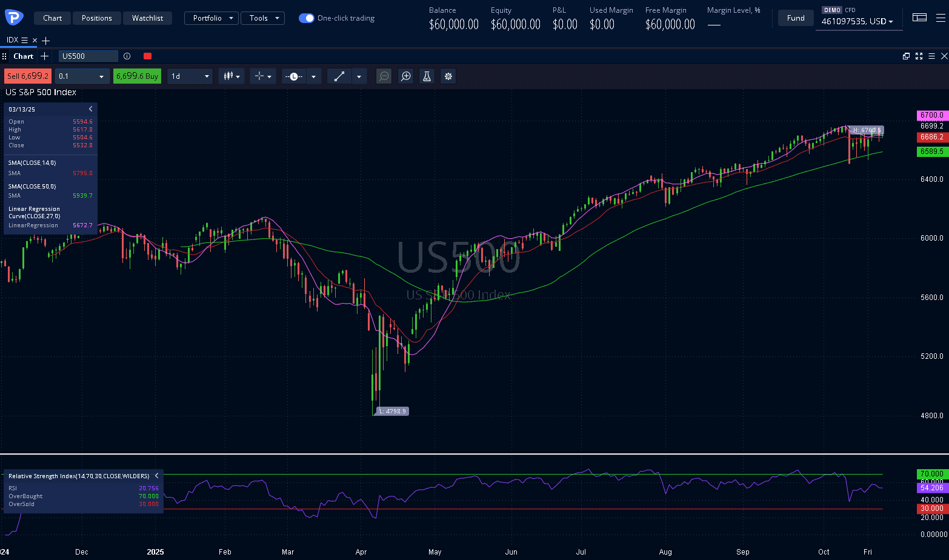Toggle One-click trading switch
Image resolution: width=949 pixels, height=560 pixels.
point(307,18)
